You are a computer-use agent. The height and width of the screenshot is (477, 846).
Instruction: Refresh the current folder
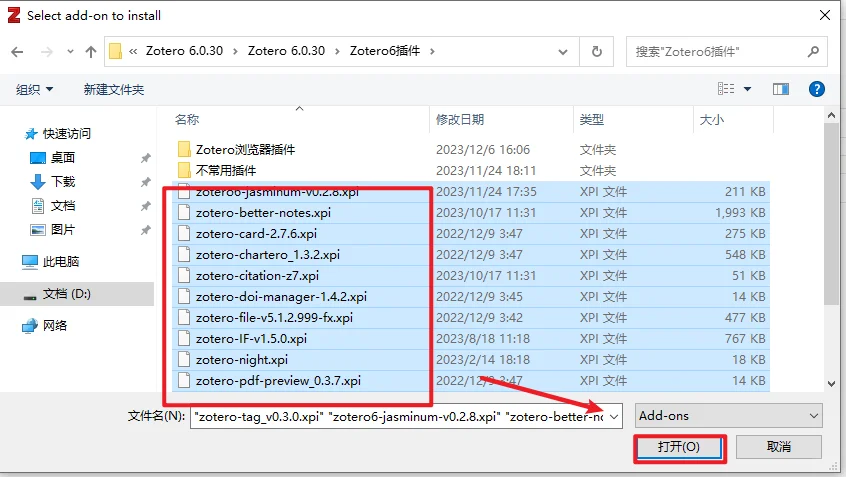click(597, 52)
